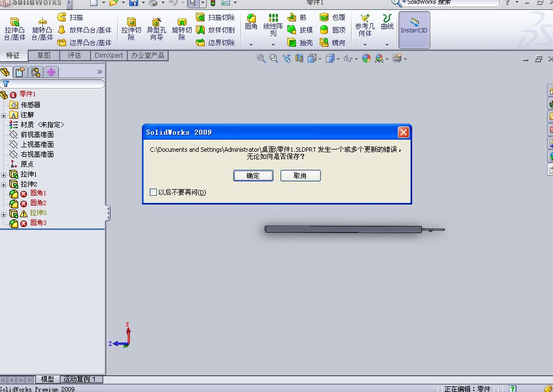Click the 旋转凸台/基体 revolve boss tool
Screen dimensions: 553x392
click(42, 29)
